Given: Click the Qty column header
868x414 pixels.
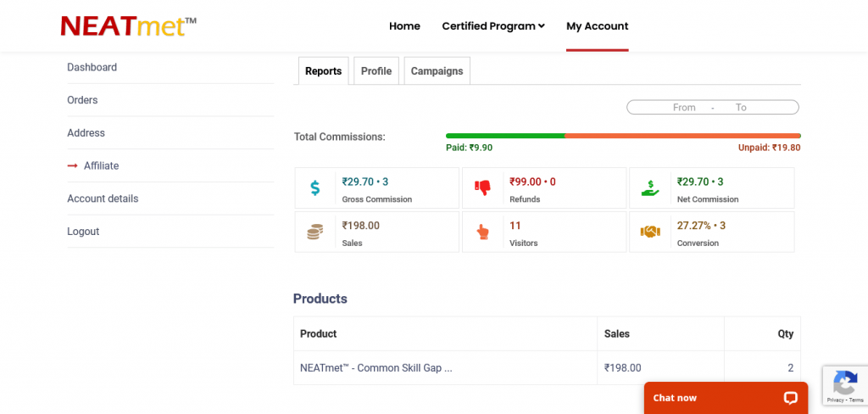Looking at the screenshot, I should click(x=786, y=333).
